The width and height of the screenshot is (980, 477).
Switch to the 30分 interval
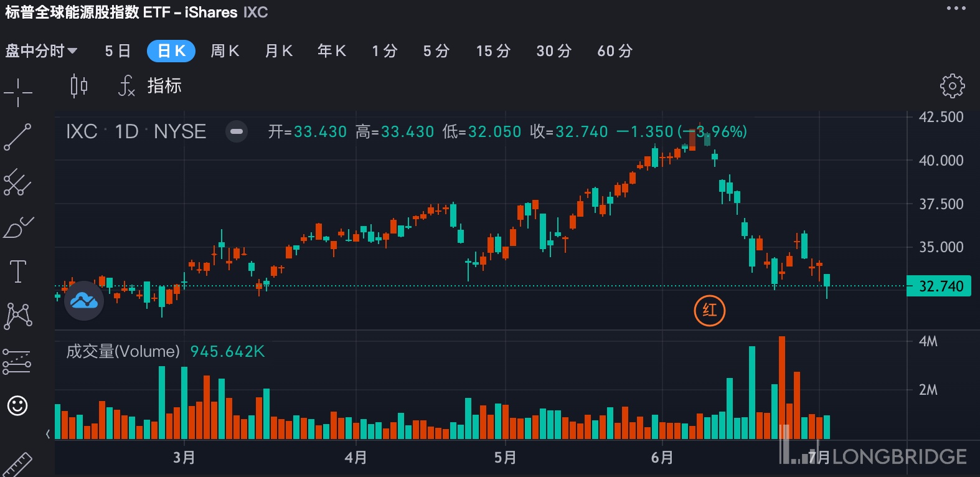pos(554,51)
